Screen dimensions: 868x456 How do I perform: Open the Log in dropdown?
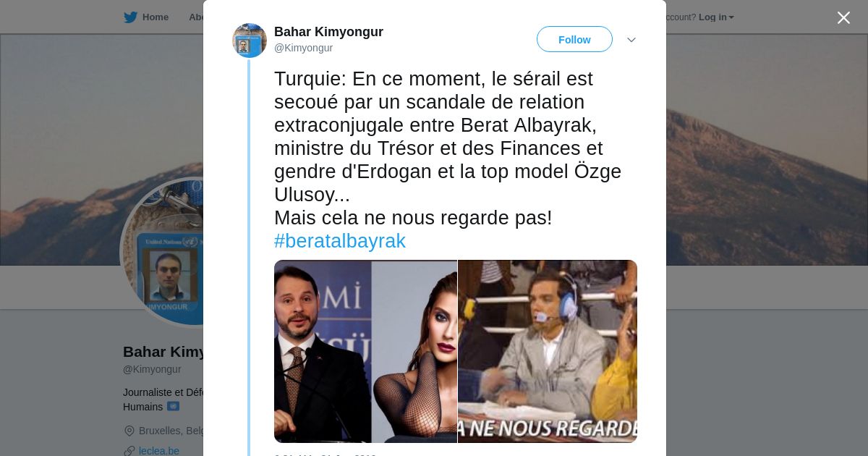pyautogui.click(x=716, y=17)
